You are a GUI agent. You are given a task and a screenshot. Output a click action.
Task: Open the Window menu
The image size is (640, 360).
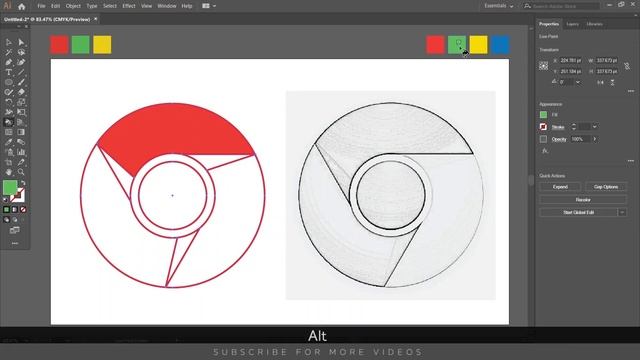click(x=167, y=6)
